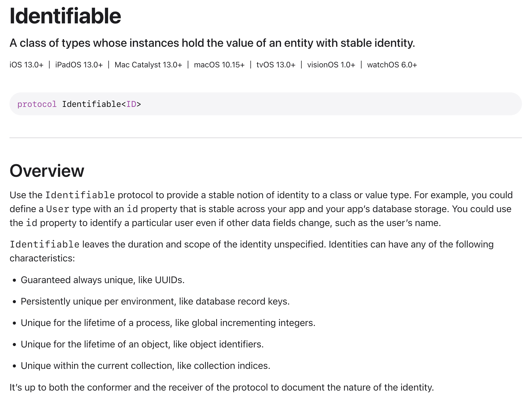This screenshot has width=532, height=402.
Task: Click the Mac Catalyst 13.0+ label
Action: coord(148,65)
